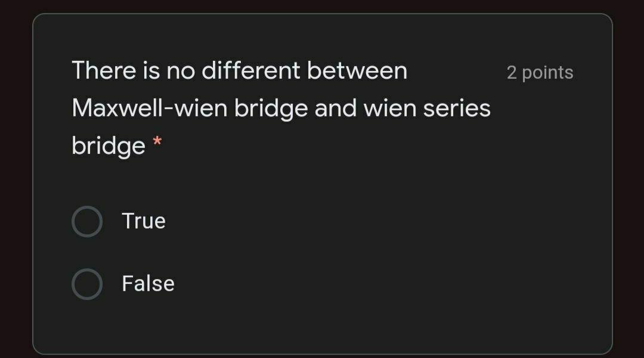Screen dimensions: 644x358
Task: Click the 2 points label
Action: 540,72
